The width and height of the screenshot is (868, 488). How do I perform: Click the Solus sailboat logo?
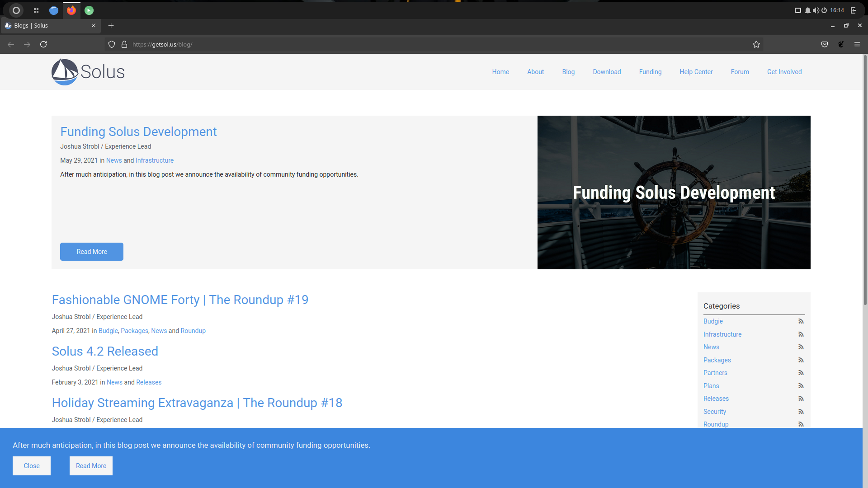[x=88, y=72]
